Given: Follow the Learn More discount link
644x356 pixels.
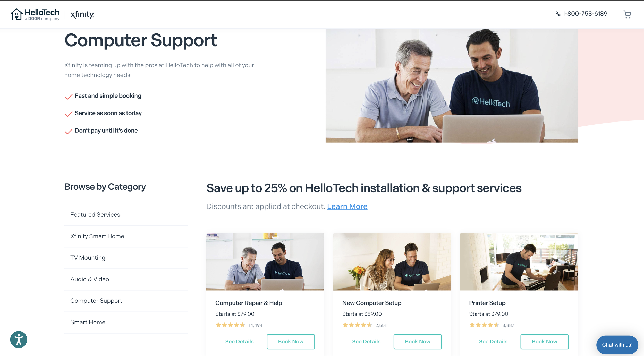Looking at the screenshot, I should [x=347, y=206].
